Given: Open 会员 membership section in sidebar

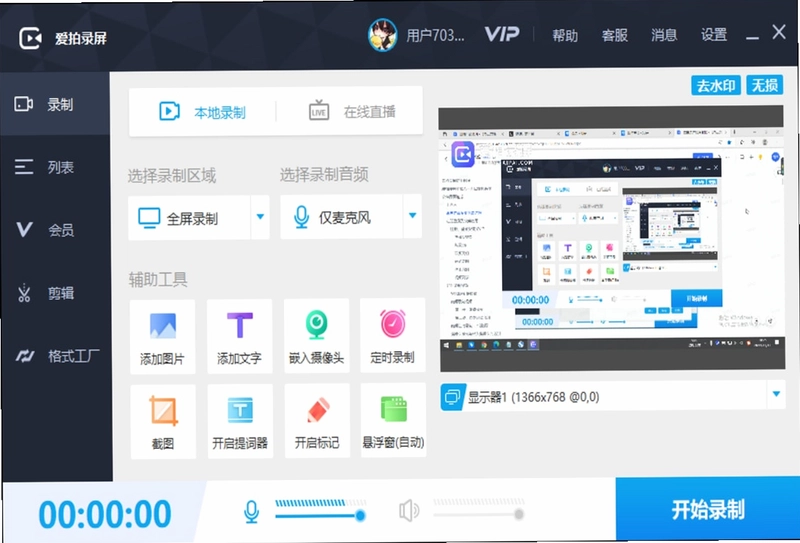Looking at the screenshot, I should pyautogui.click(x=55, y=230).
